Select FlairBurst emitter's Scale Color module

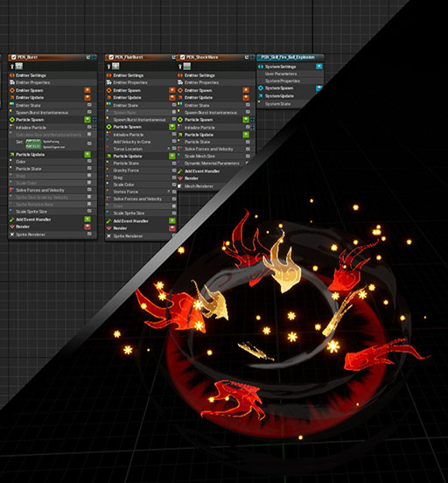click(141, 185)
